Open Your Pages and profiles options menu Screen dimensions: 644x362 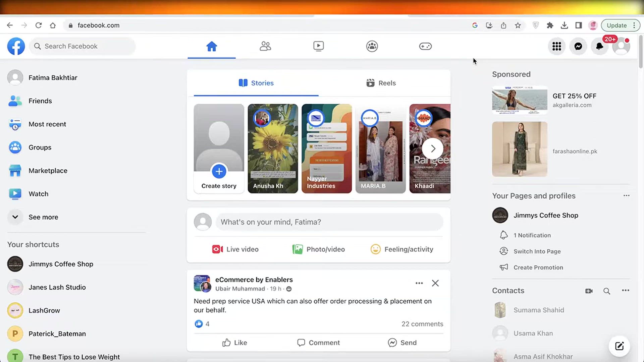click(x=626, y=196)
